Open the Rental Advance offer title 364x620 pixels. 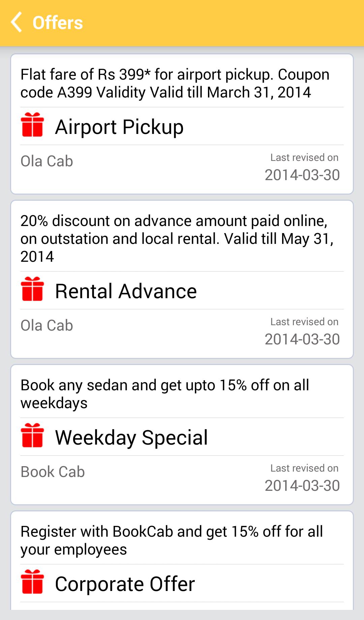(126, 291)
